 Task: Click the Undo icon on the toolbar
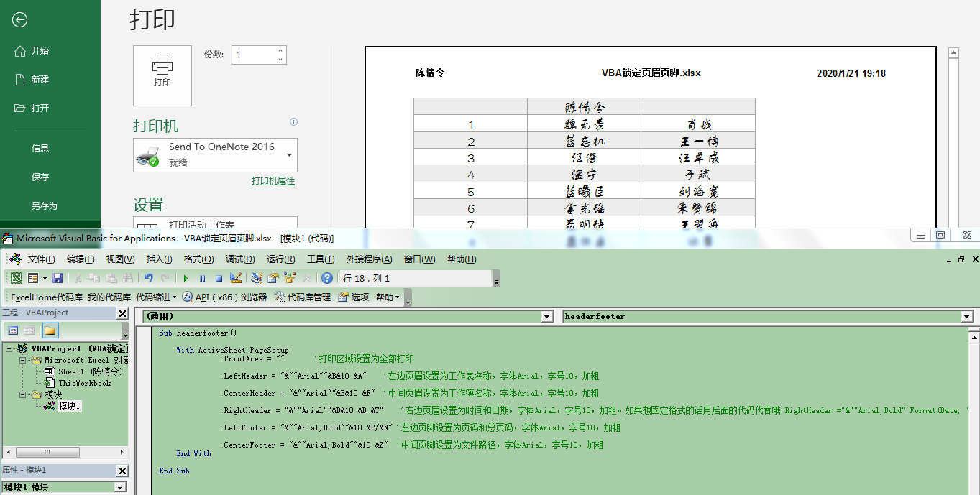pyautogui.click(x=149, y=278)
